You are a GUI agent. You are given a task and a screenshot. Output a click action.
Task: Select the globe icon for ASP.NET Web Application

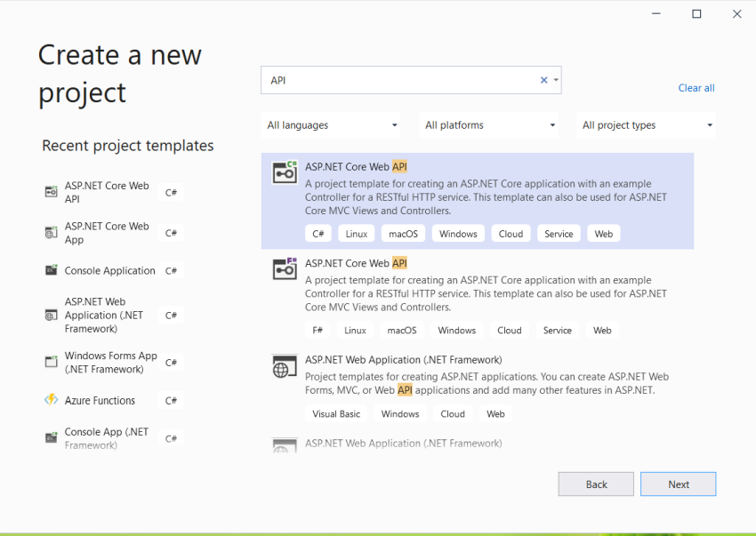click(x=285, y=366)
